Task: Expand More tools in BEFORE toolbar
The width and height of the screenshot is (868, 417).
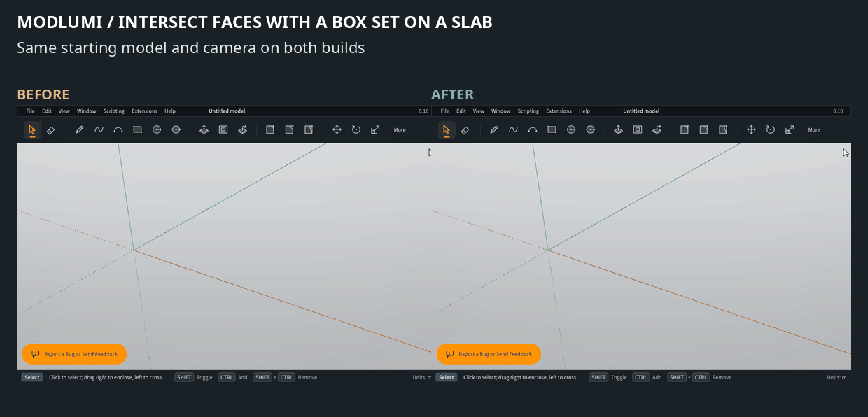Action: click(400, 130)
